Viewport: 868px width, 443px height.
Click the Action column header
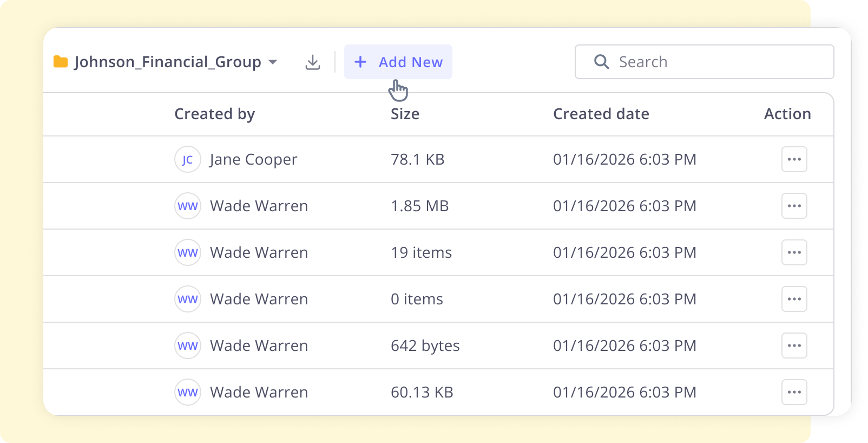point(787,114)
